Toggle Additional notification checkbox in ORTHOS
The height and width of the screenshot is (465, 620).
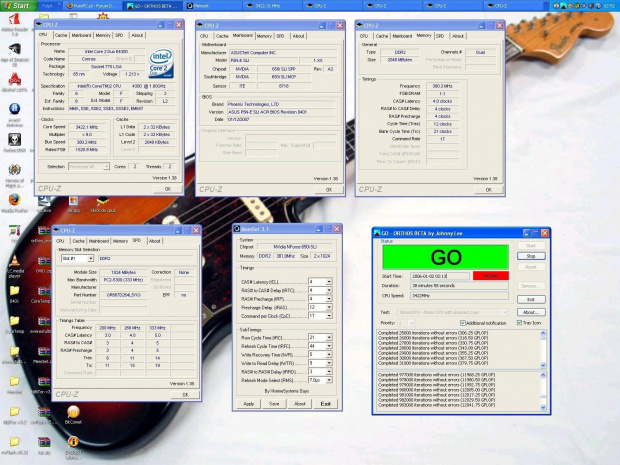pyautogui.click(x=462, y=323)
